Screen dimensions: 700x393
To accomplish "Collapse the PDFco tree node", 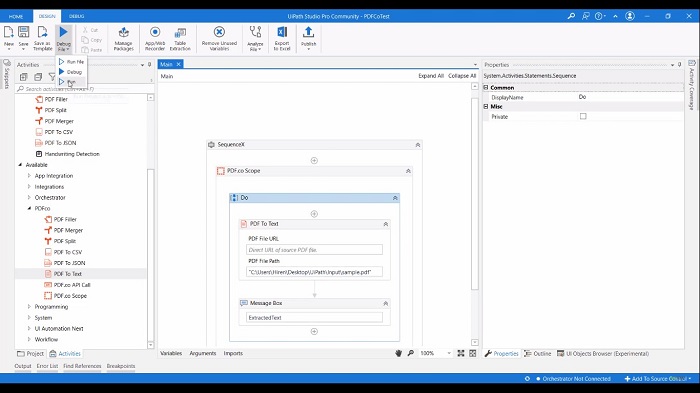I will click(29, 209).
